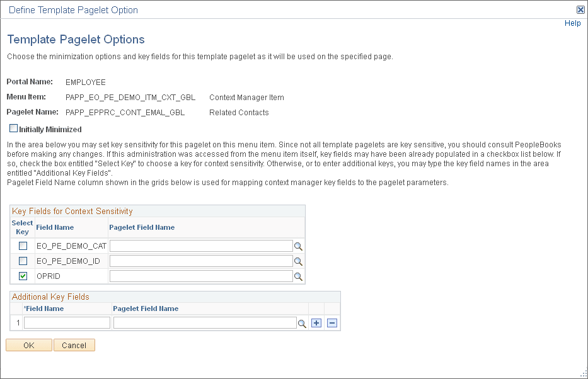
Task: Open lookup for EO_PE_DEMO_CAT pagelet field
Action: [x=298, y=246]
